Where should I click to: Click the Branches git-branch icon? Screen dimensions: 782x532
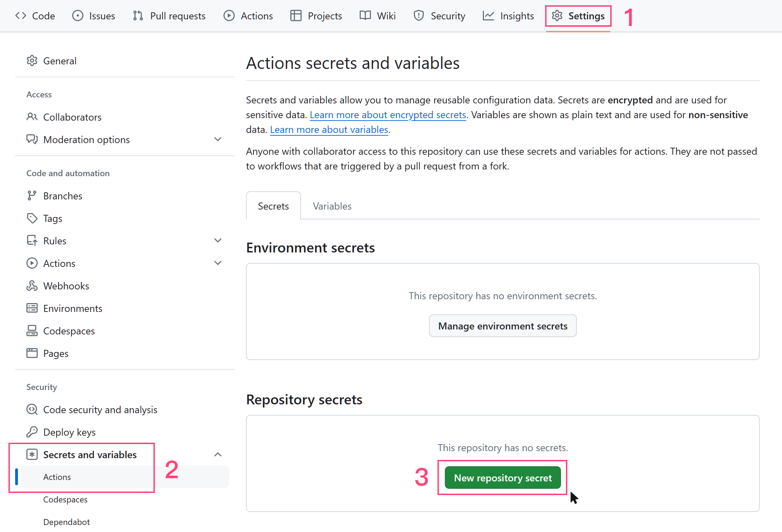click(32, 196)
